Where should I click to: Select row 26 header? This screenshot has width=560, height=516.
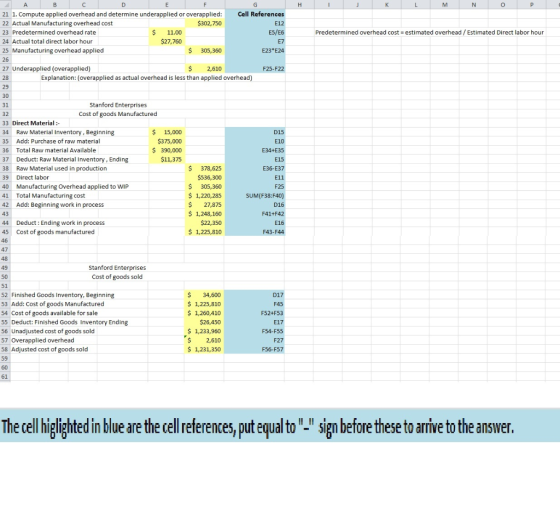[x=5, y=60]
